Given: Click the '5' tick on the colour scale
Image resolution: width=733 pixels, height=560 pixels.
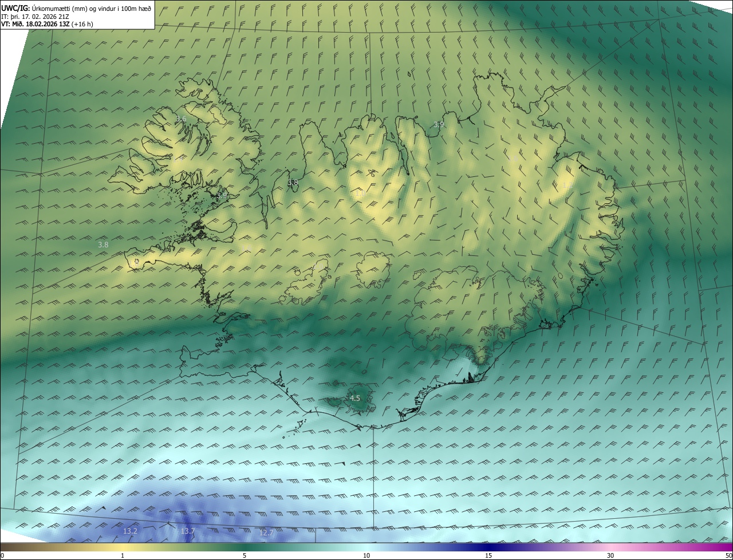Looking at the screenshot, I should (245, 555).
